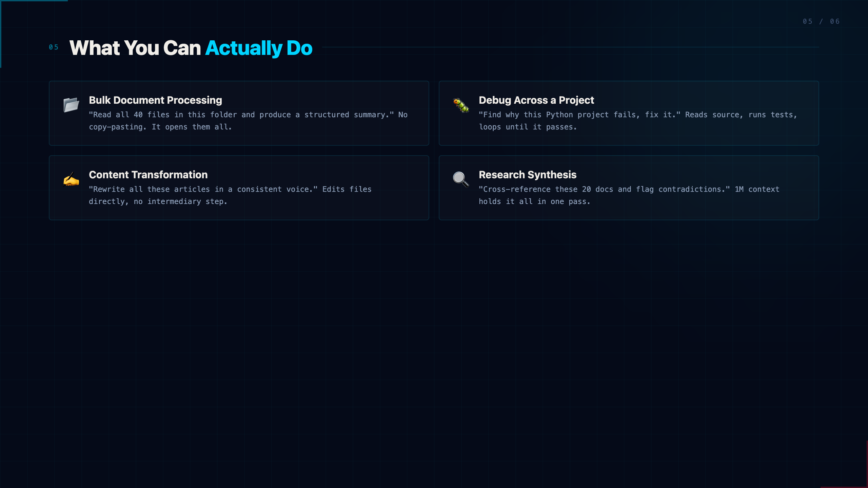The height and width of the screenshot is (488, 868).
Task: Click the magnifying glass icon beside Research Synthesis
Action: [461, 179]
